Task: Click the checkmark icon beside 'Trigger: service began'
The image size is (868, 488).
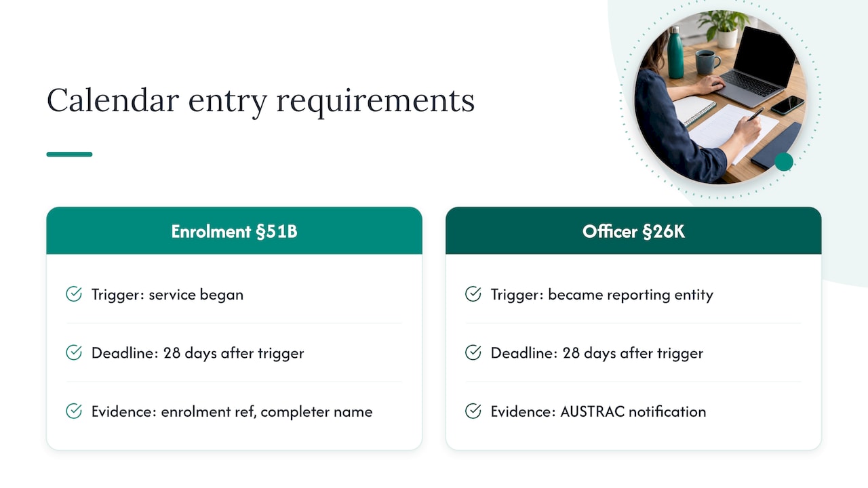Action: tap(74, 294)
